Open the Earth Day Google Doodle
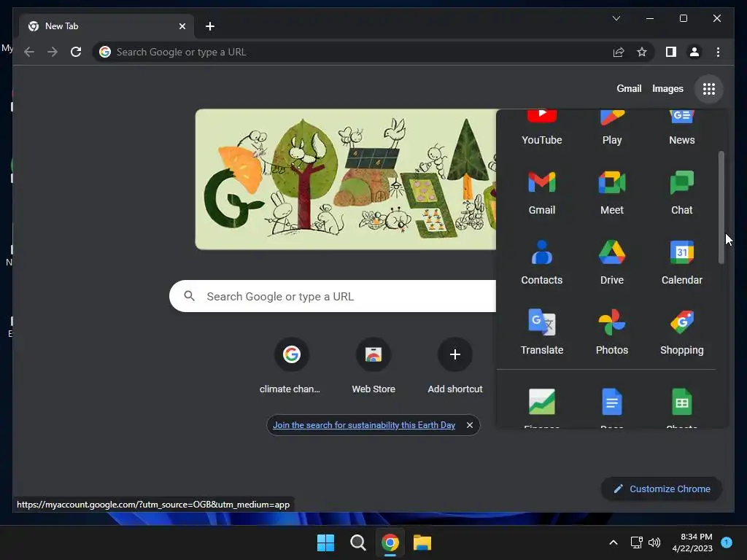The image size is (747, 560). 345,179
